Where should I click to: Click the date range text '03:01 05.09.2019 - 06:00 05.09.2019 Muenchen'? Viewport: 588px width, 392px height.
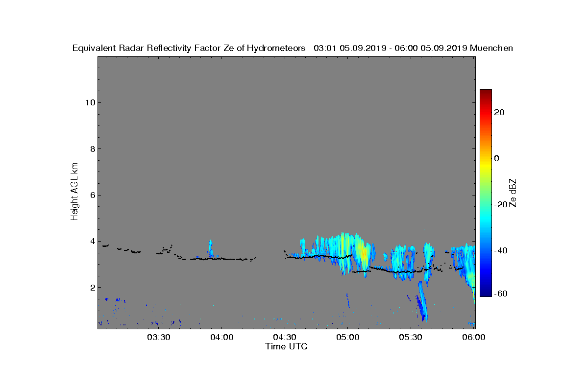click(x=413, y=48)
